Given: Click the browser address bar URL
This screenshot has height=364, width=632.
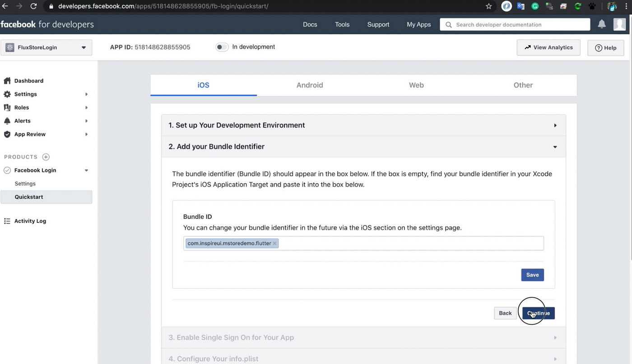Looking at the screenshot, I should point(163,6).
